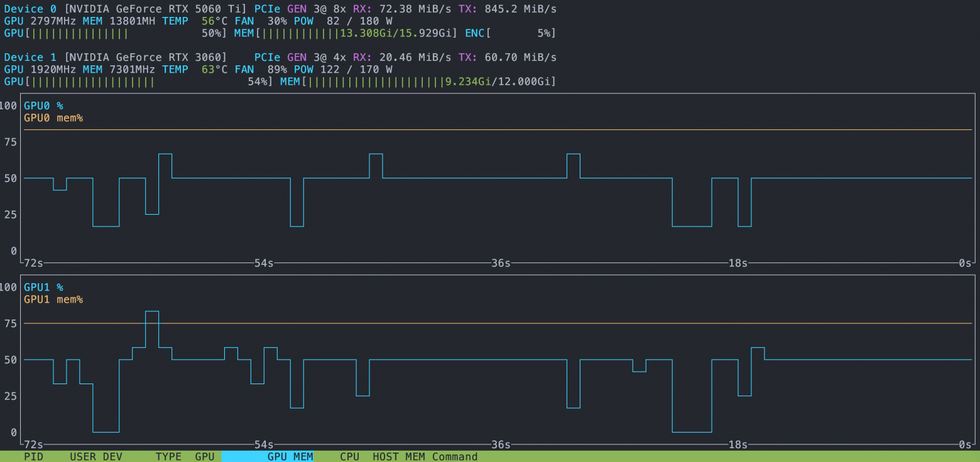
Task: Click the '0s' marker on GPU0 graph
Action: 965,263
